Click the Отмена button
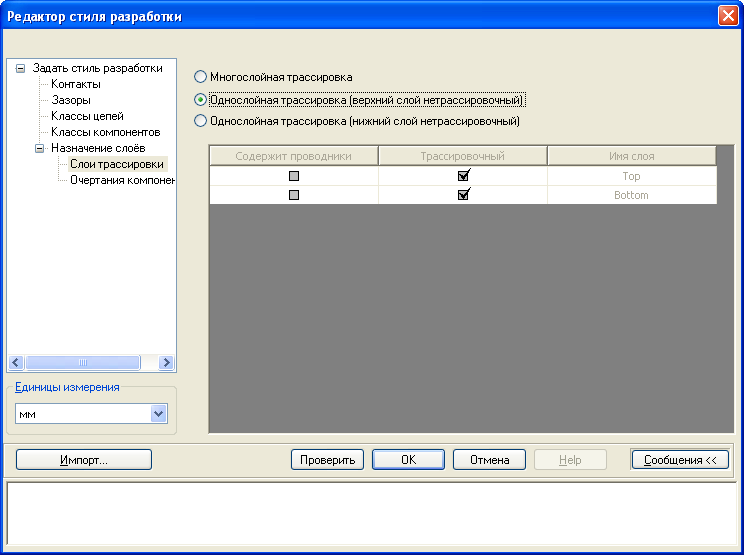The image size is (744, 555). (x=490, y=460)
